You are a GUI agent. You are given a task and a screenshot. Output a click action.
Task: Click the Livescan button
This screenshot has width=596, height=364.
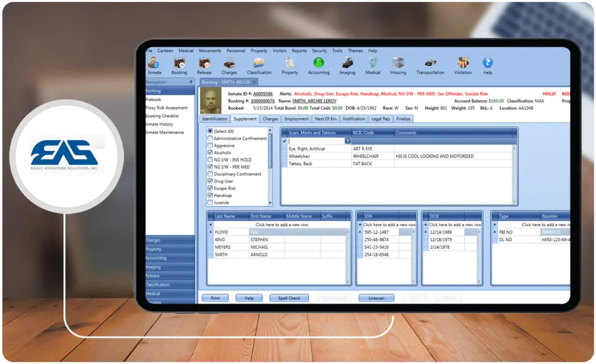click(377, 298)
